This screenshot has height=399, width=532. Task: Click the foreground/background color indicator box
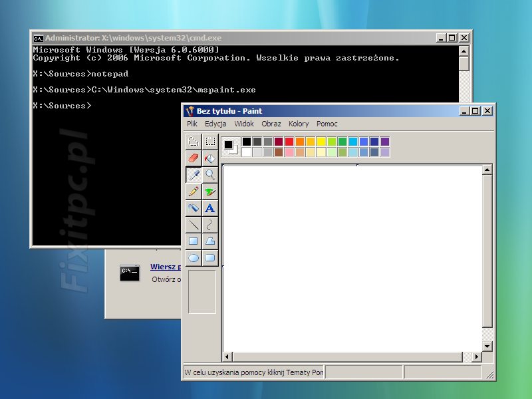click(x=231, y=147)
